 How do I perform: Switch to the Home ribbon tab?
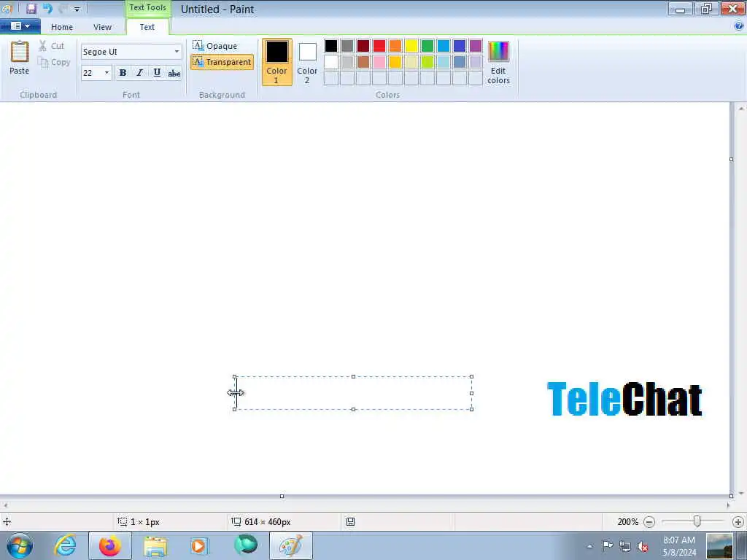coord(62,27)
